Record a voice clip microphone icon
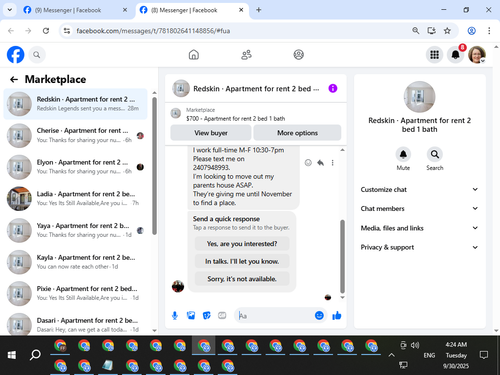 tap(175, 315)
